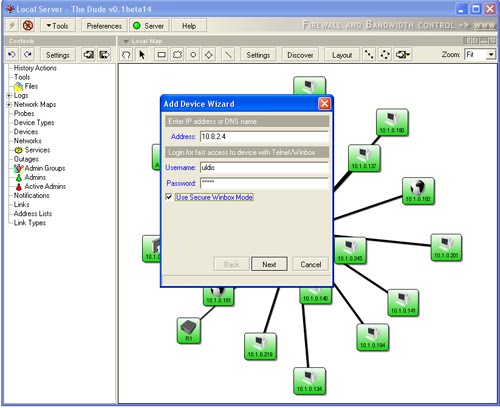
Task: Select device node 10.1.0.194
Action: (372, 337)
